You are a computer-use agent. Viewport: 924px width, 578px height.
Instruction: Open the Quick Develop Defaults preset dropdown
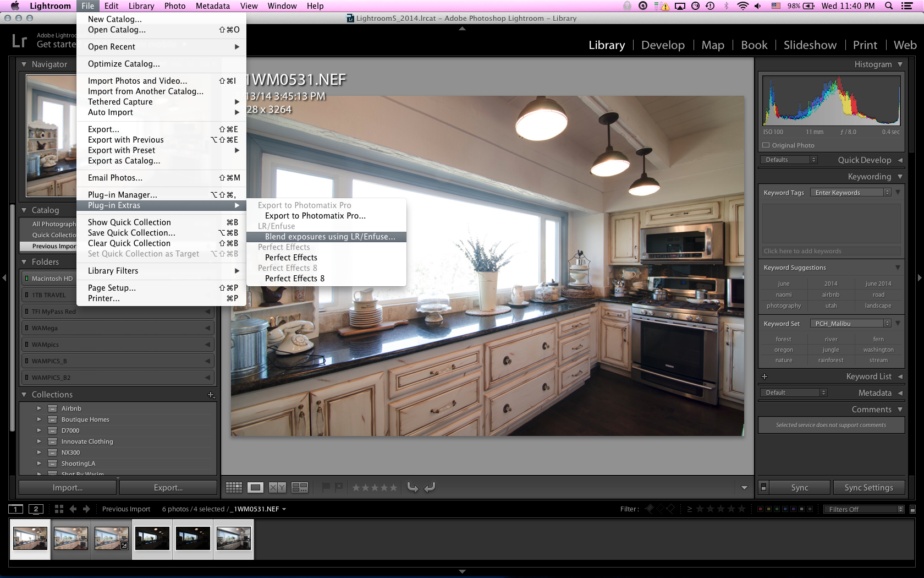789,160
